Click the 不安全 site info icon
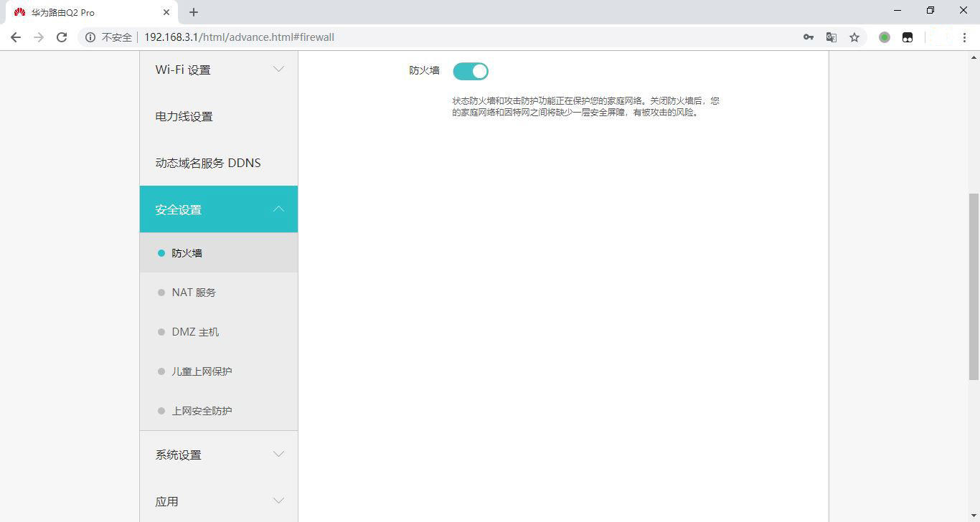Screen dimensions: 980x522 [x=90, y=37]
